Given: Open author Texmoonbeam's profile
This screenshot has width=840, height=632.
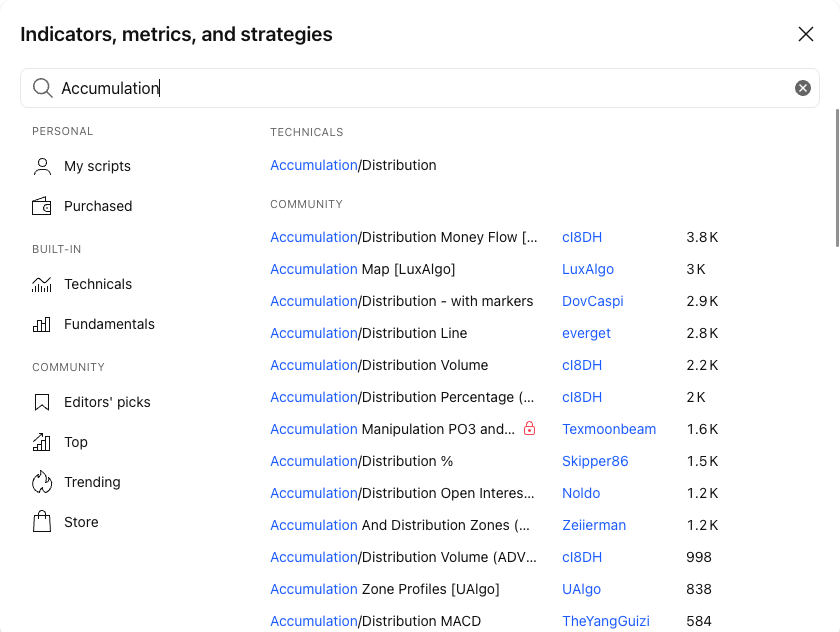Looking at the screenshot, I should coord(609,429).
